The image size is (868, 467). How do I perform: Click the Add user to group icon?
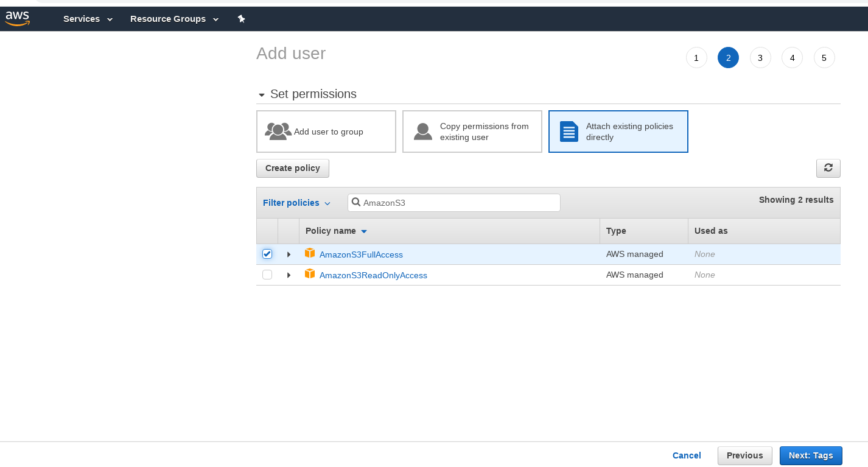click(x=278, y=132)
